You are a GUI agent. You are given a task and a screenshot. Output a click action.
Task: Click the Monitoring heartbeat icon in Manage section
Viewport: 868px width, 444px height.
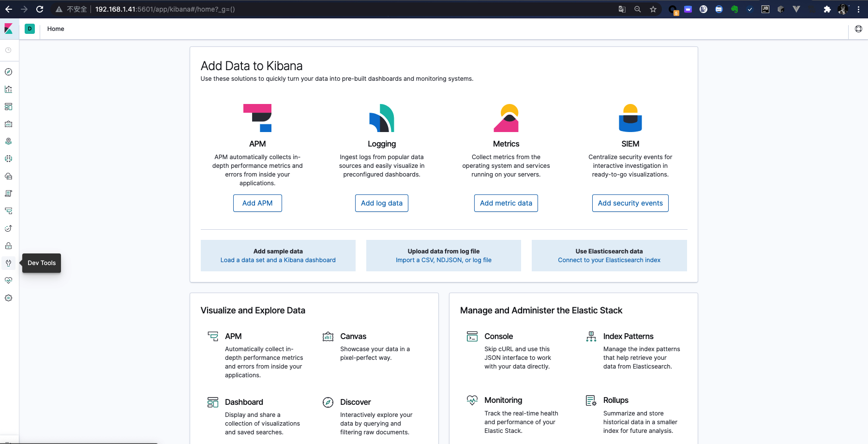click(x=472, y=400)
